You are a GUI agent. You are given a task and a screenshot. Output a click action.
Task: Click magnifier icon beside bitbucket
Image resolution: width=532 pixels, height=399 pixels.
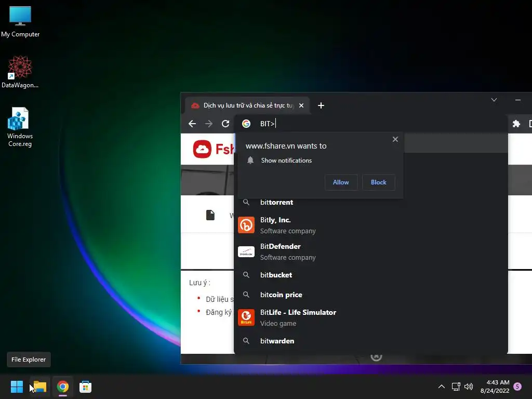coord(246,275)
